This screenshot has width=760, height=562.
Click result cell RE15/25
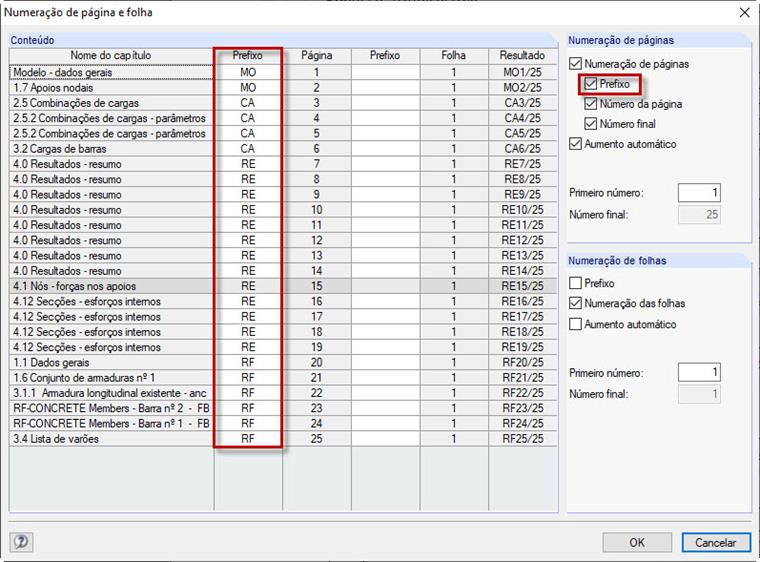coord(522,286)
